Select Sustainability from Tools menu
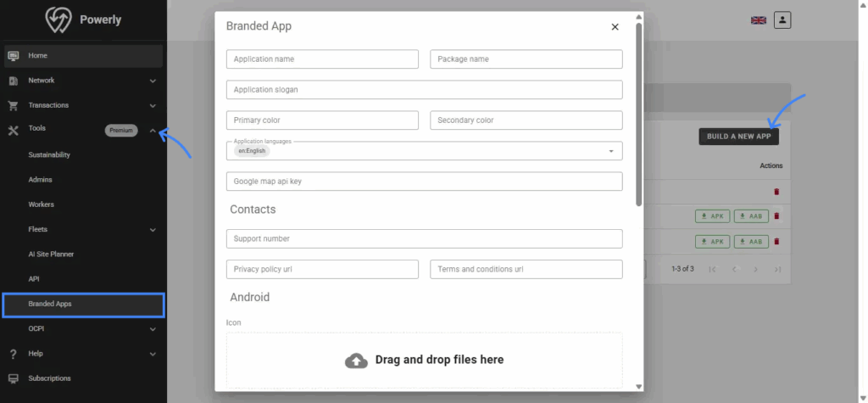 [x=49, y=155]
